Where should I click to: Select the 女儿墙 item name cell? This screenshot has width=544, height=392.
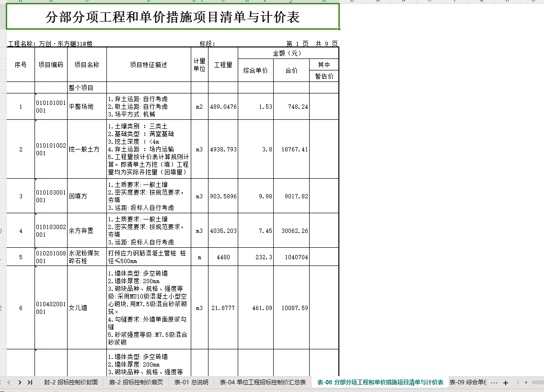[87, 308]
